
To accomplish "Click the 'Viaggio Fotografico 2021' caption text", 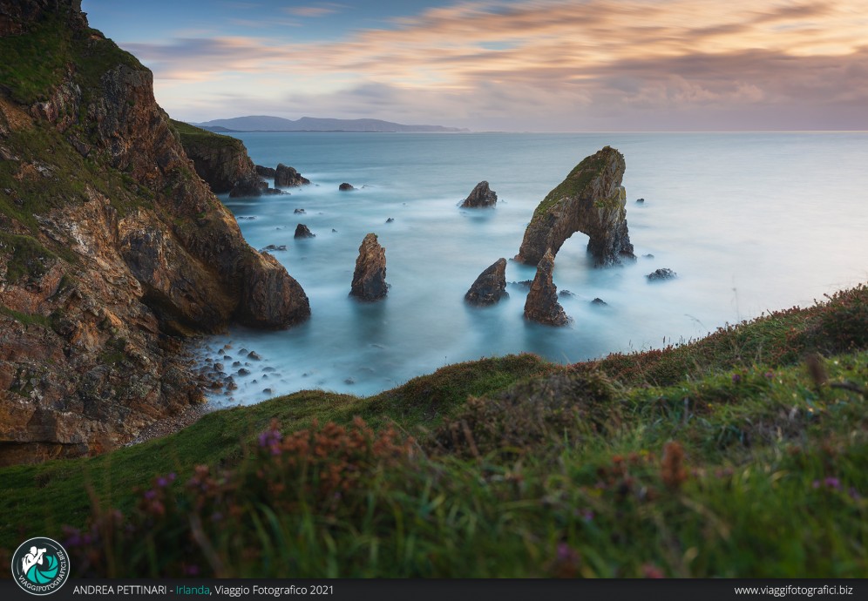I will 274,590.
